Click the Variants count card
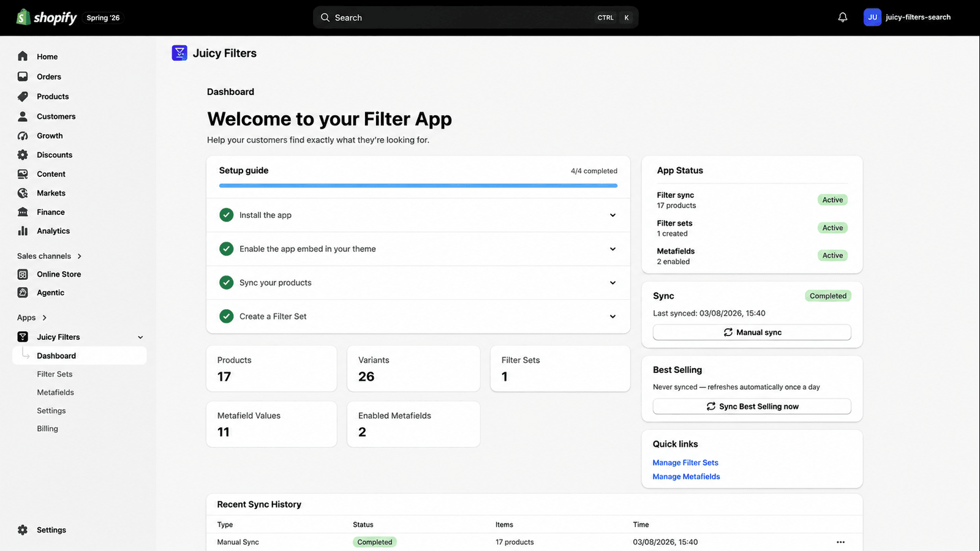The image size is (980, 551). point(413,369)
